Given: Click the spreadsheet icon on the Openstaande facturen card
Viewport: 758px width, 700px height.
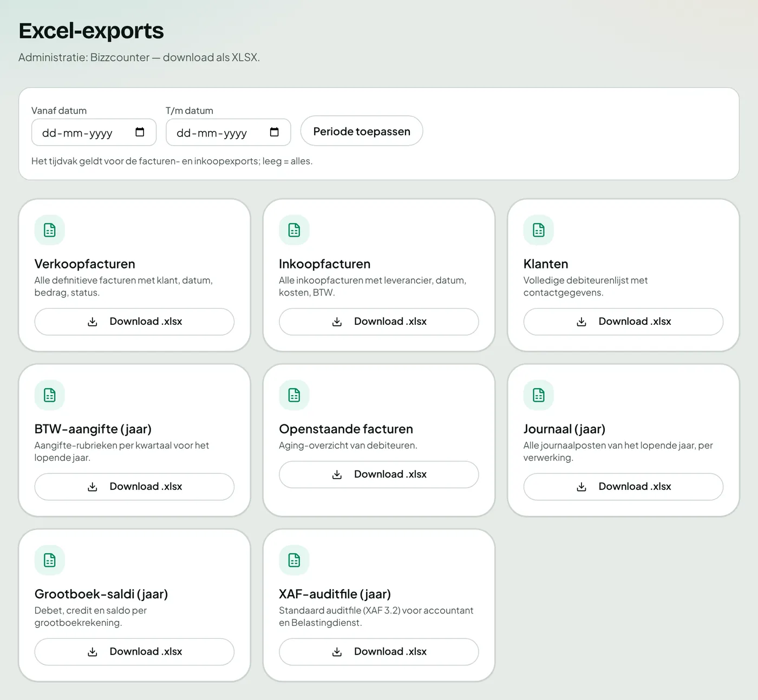Looking at the screenshot, I should tap(294, 395).
